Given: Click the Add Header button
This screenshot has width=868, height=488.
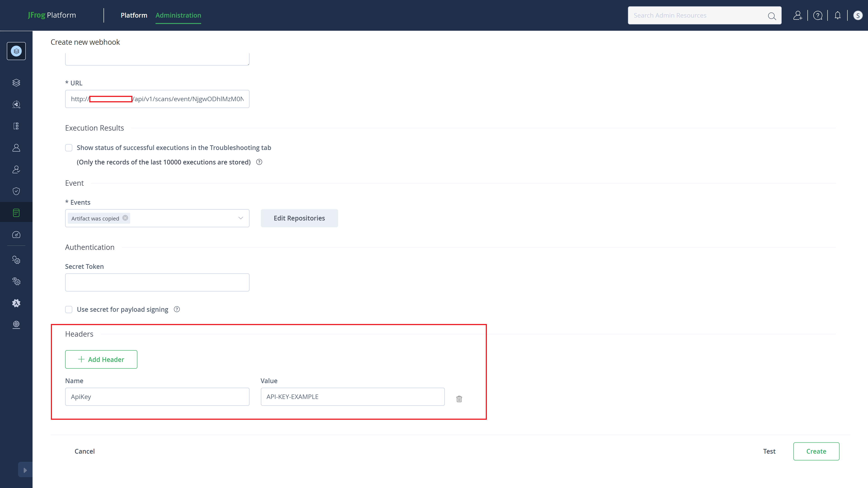Looking at the screenshot, I should tap(101, 359).
